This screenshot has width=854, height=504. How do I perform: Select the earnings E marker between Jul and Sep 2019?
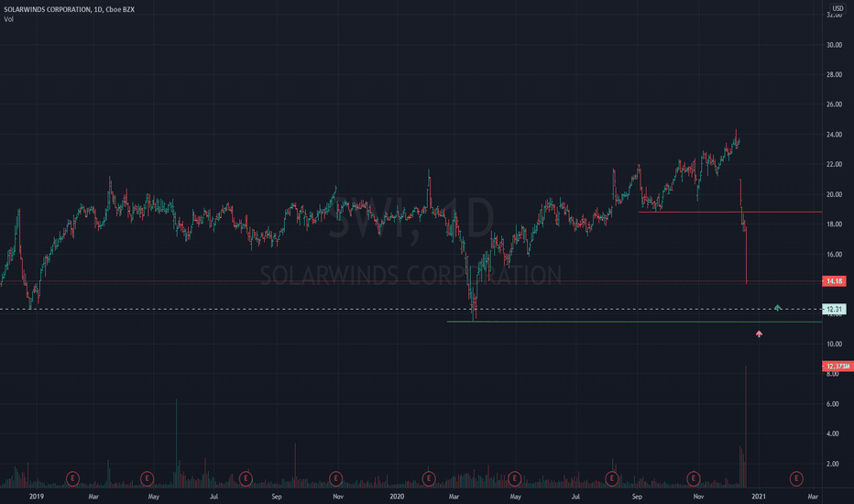(246, 479)
